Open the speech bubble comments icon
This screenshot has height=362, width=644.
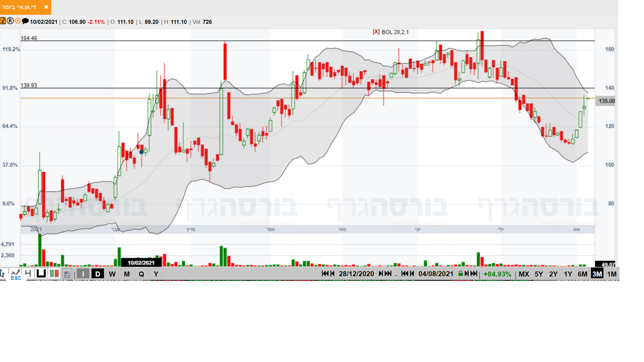[x=25, y=21]
